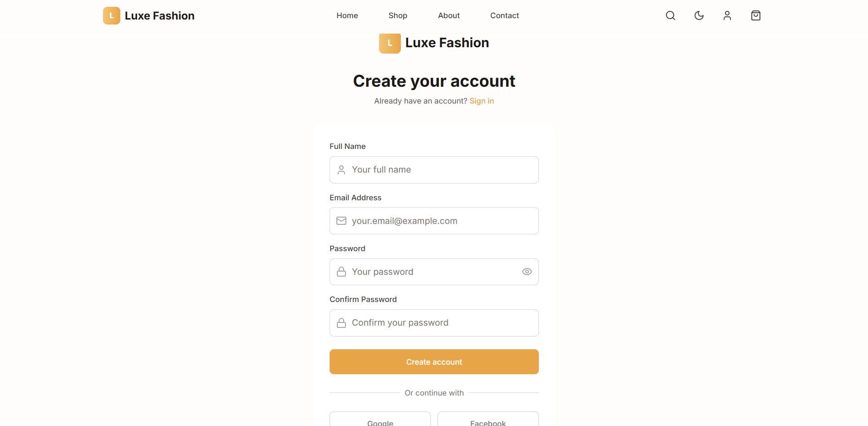This screenshot has width=868, height=426.
Task: Navigate to the About page
Action: (449, 16)
